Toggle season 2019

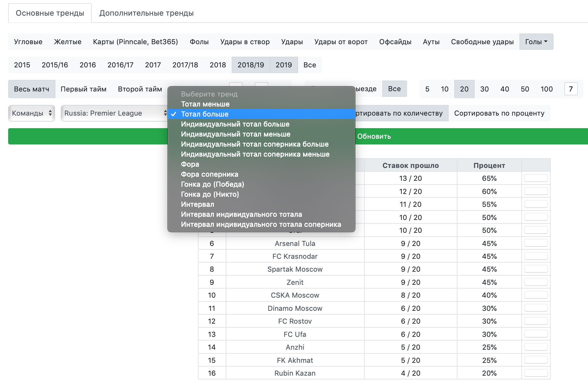tap(284, 65)
